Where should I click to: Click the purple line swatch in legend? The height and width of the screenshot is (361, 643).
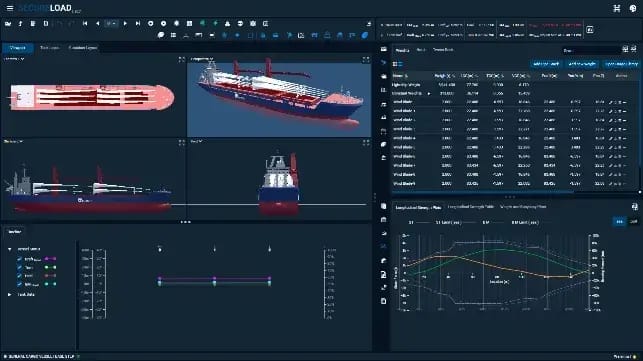50,259
